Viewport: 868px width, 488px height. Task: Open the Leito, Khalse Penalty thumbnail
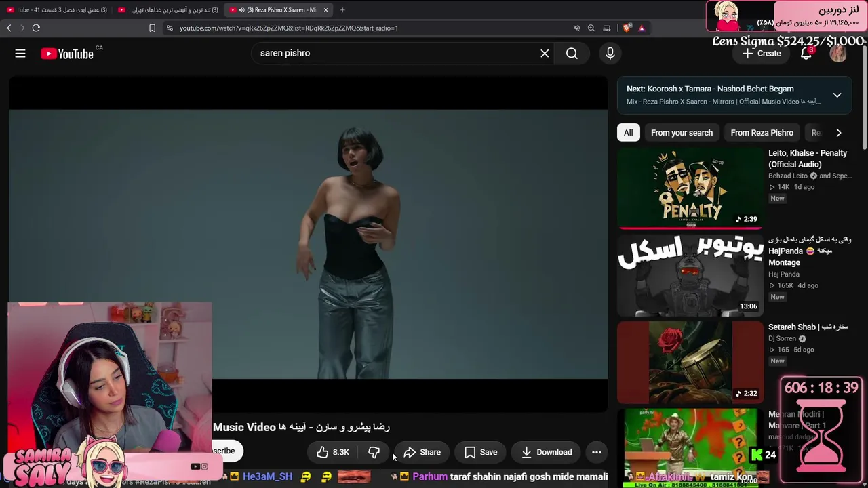690,188
